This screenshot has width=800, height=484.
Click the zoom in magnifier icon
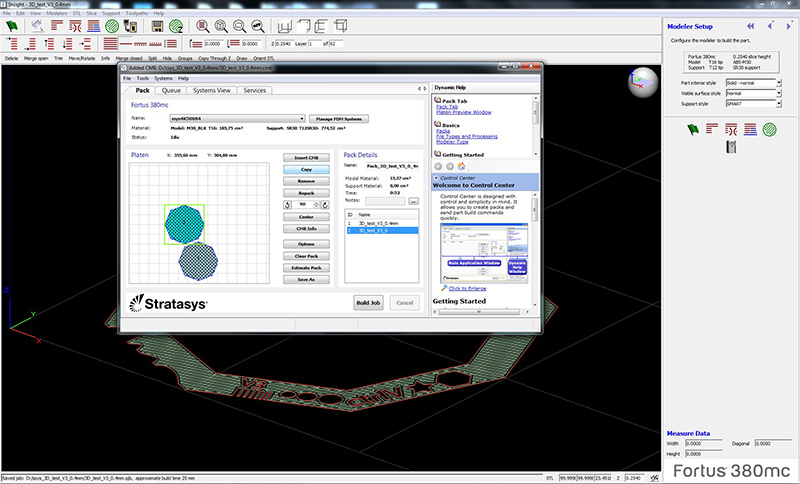[221, 26]
